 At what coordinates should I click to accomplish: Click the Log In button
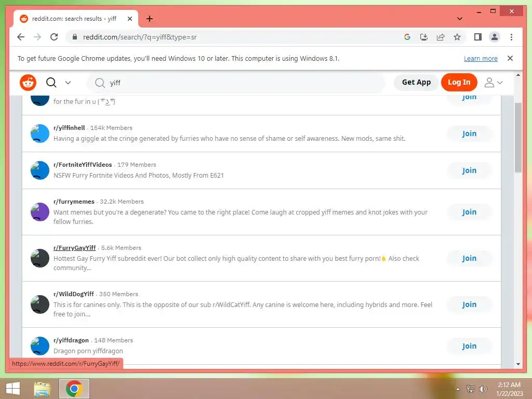pos(459,82)
